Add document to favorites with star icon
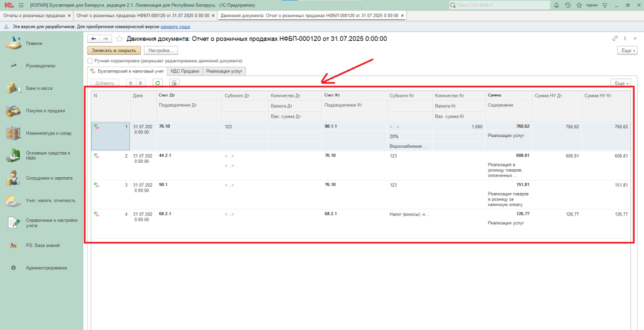644x330 pixels. pyautogui.click(x=119, y=39)
